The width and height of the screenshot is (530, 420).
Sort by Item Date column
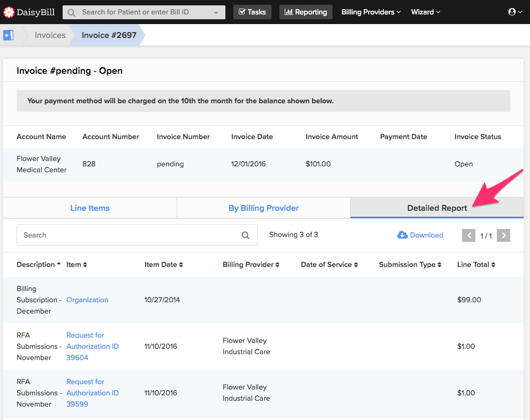click(164, 264)
